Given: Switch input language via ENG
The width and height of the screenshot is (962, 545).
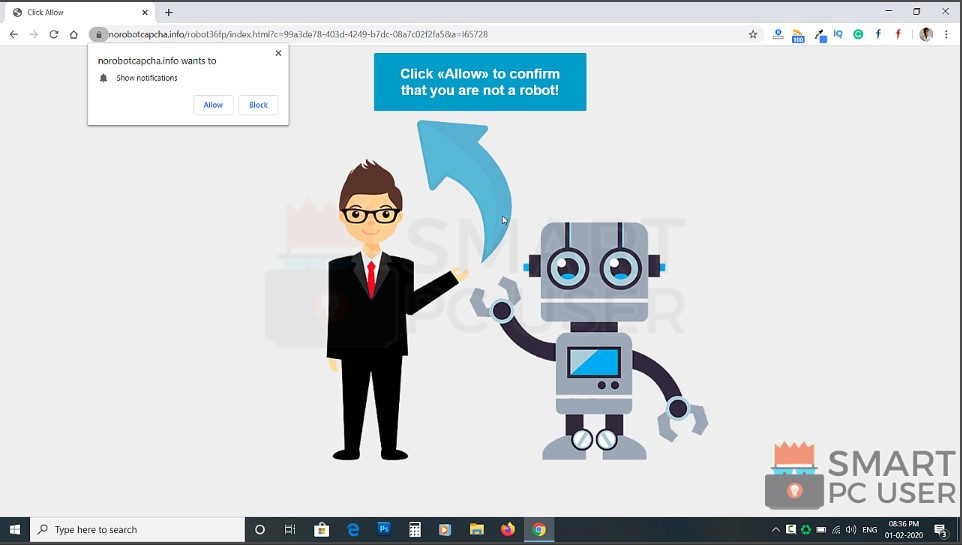Looking at the screenshot, I should coord(869,530).
